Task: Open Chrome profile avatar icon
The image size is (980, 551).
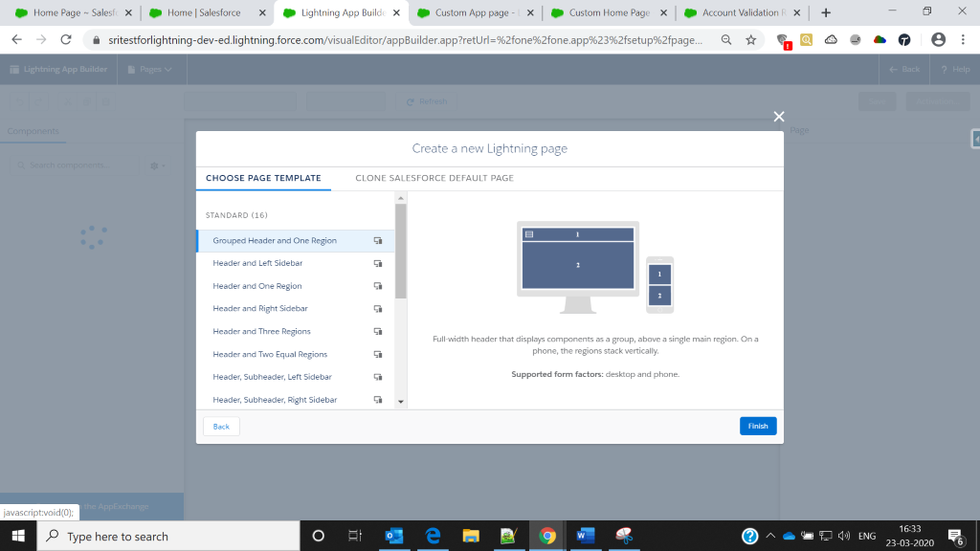Action: [x=938, y=40]
